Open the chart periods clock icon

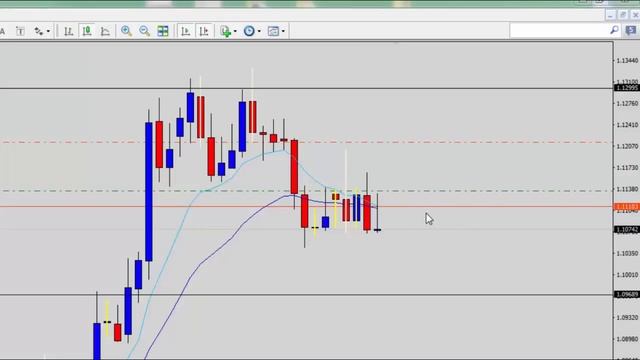point(249,31)
